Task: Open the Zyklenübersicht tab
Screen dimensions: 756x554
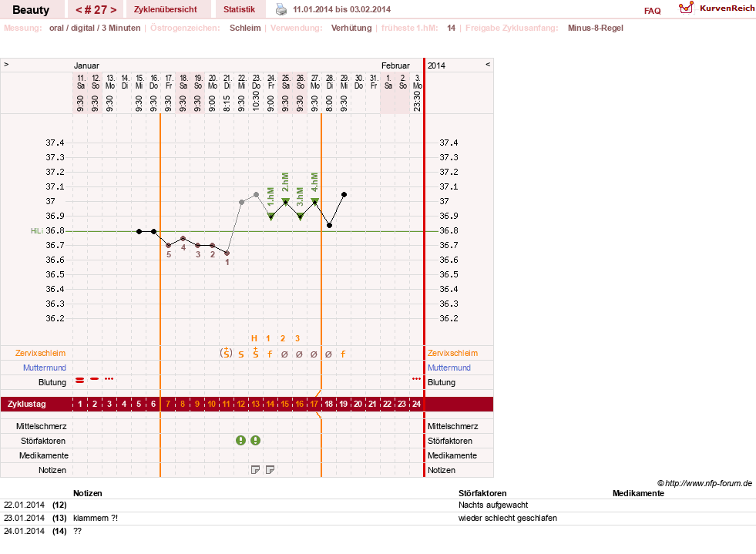Action: (166, 9)
